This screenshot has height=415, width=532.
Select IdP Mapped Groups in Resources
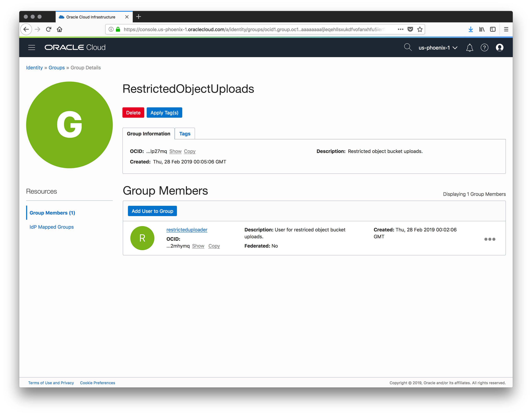(x=51, y=227)
